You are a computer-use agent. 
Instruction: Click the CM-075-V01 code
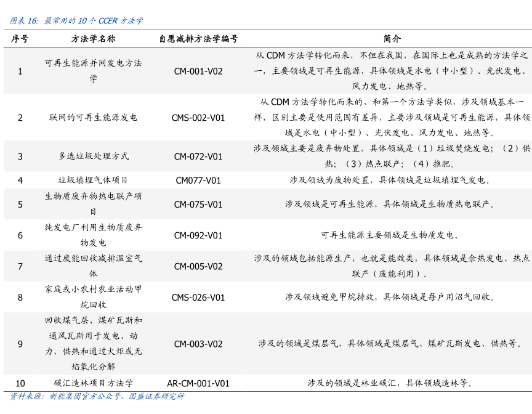coord(198,204)
